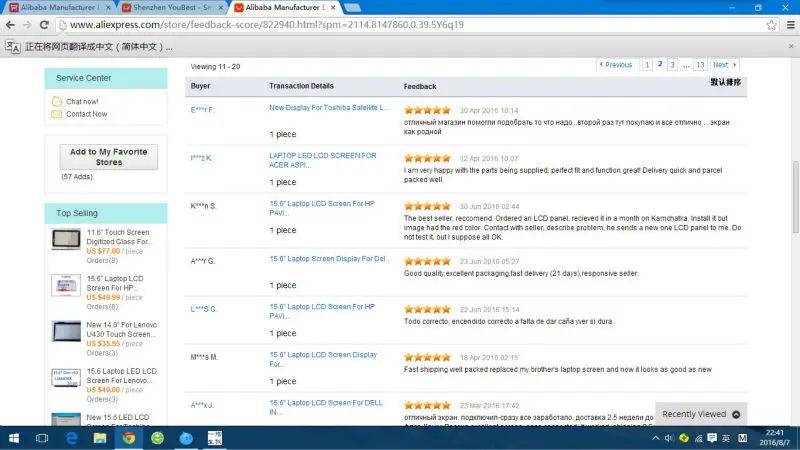Click 11.6" Touch Screen Digitized Glass thumbnail
The height and width of the screenshot is (450, 800).
(x=66, y=239)
